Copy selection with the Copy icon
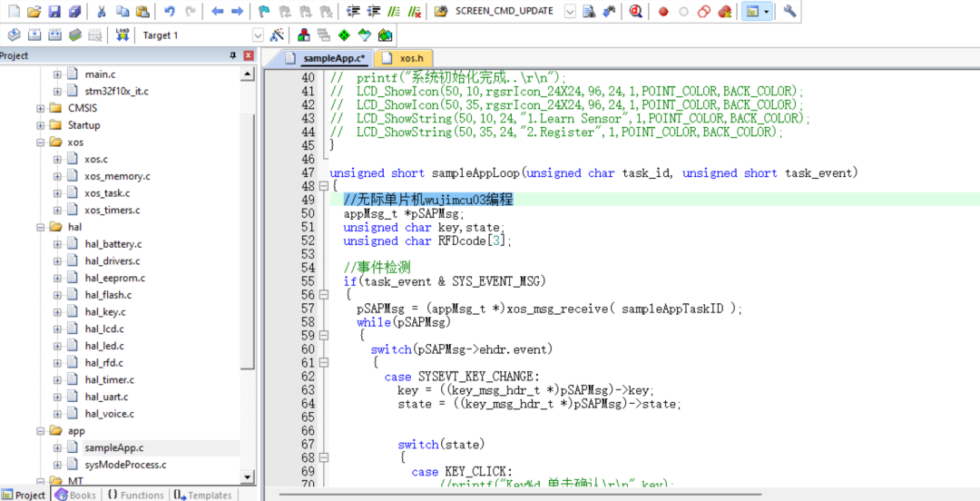This screenshot has width=980, height=501. pyautogui.click(x=122, y=11)
